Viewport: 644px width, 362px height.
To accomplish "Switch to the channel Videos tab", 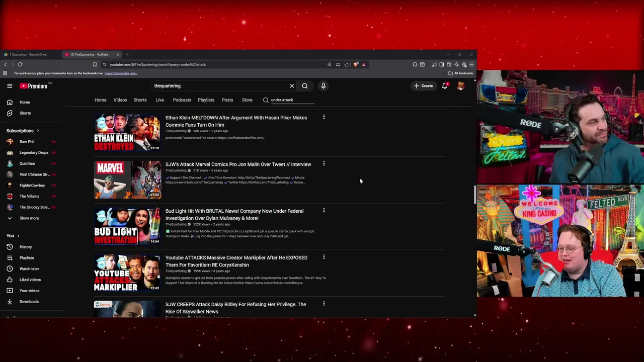I will pos(120,100).
